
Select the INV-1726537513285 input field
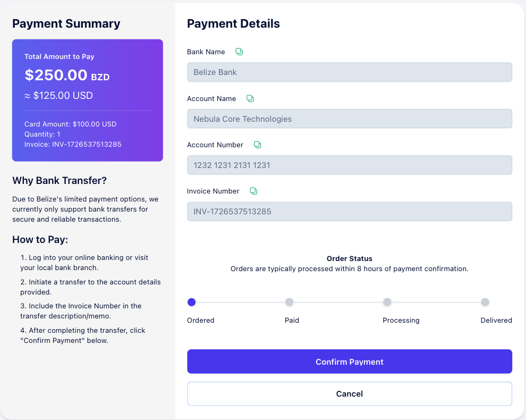coord(349,212)
